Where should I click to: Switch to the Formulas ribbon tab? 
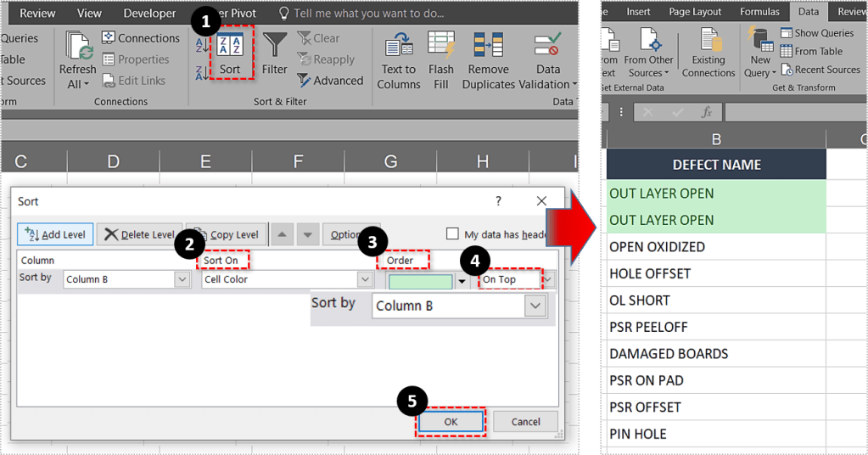[759, 12]
